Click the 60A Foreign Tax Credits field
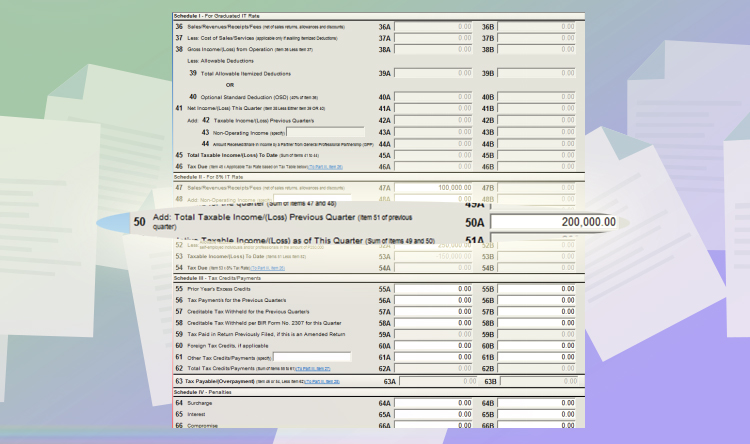The width and height of the screenshot is (750, 444). (x=433, y=346)
